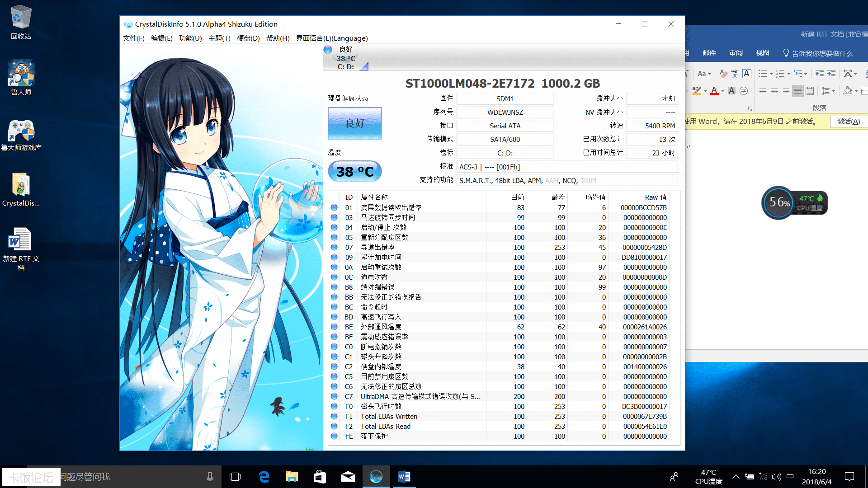
Task: Open the Recycle Bin desktop icon
Action: click(x=21, y=23)
